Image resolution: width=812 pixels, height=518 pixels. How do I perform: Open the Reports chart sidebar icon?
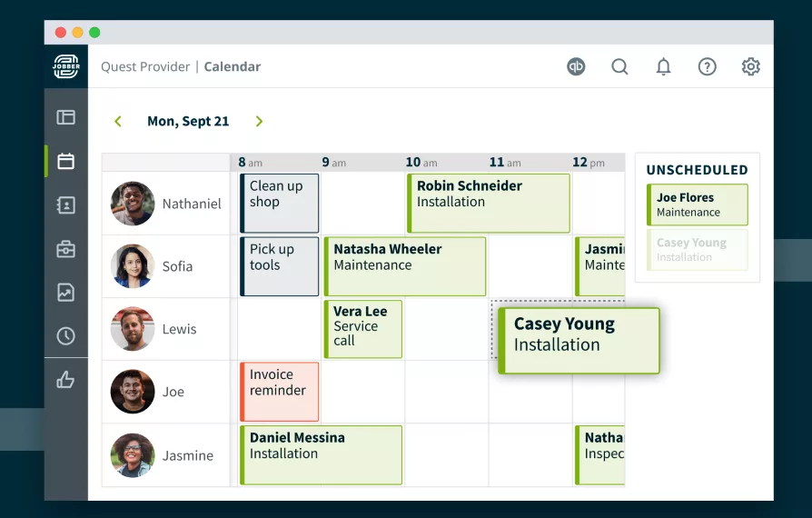(65, 293)
